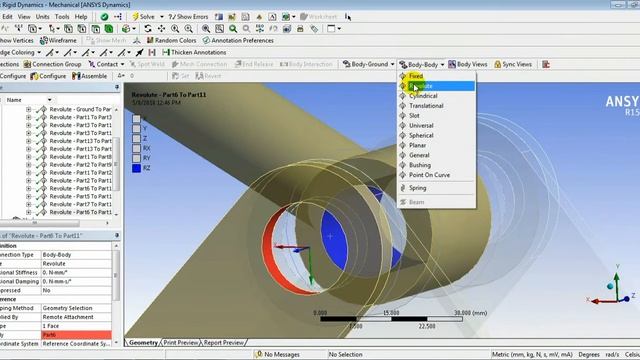Pin the Details of Revolute panel
Viewport: 640px width, 360px height.
point(117,236)
